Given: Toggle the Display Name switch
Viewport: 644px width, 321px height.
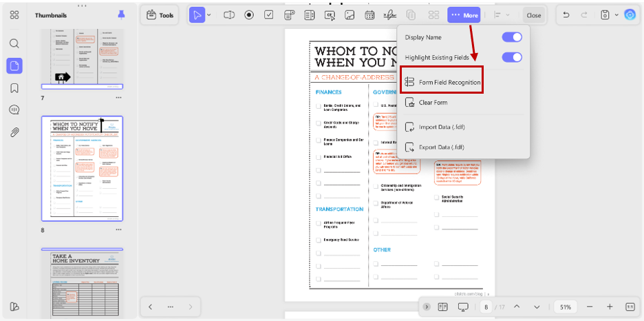Looking at the screenshot, I should [512, 37].
